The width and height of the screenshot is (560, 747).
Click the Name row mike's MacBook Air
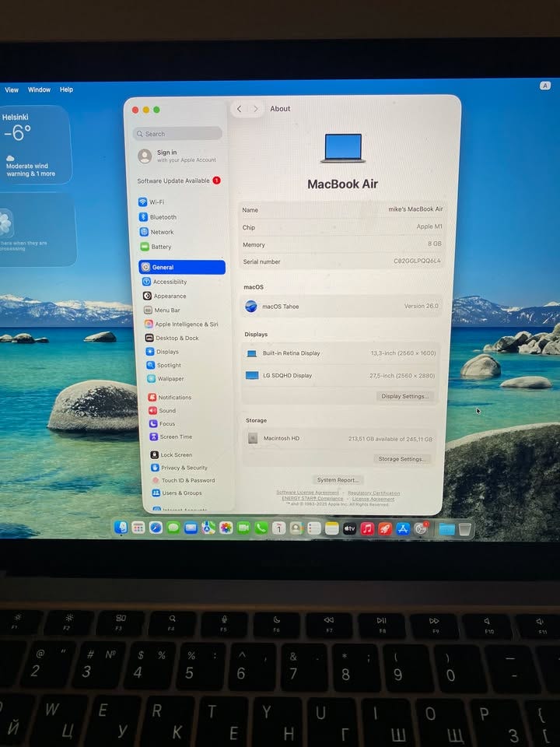point(342,209)
